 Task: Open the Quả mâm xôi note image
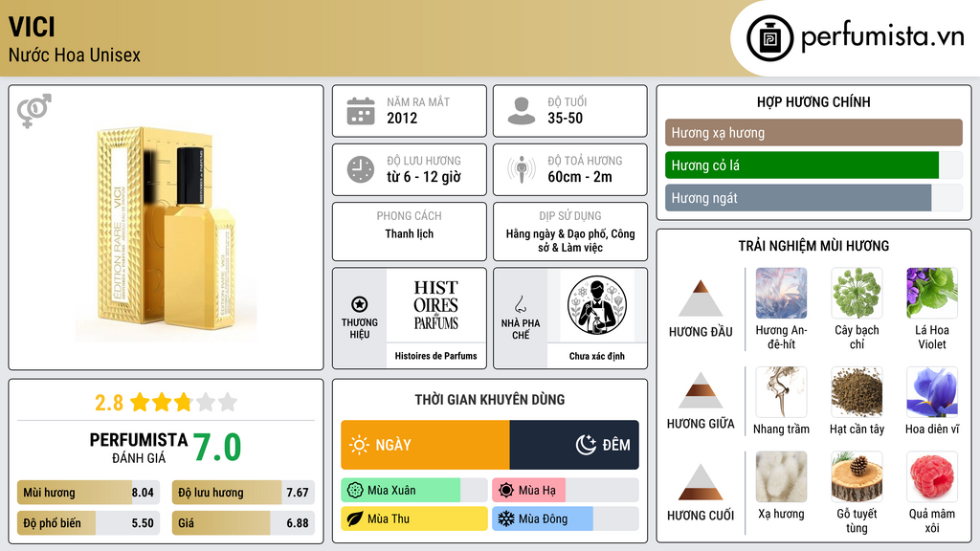[x=932, y=476]
